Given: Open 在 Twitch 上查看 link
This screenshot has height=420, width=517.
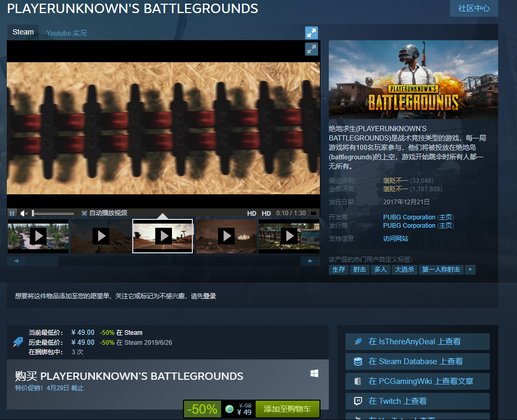Looking at the screenshot, I should [x=418, y=401].
